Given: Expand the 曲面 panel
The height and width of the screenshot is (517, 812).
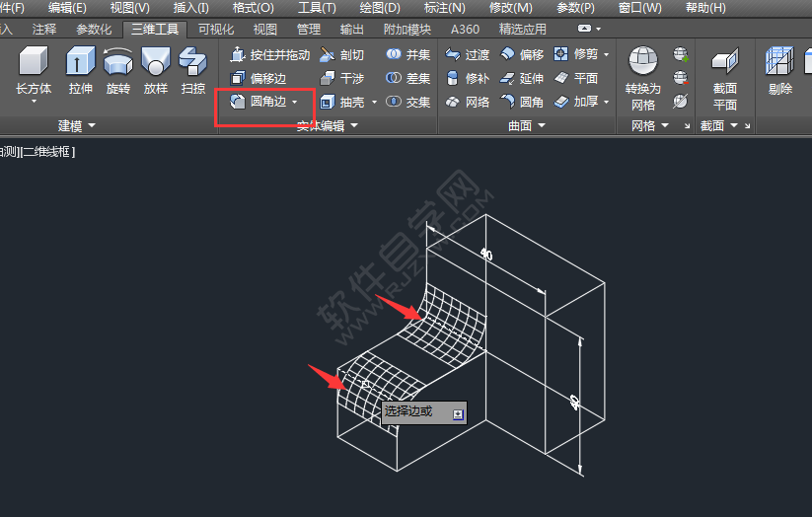Looking at the screenshot, I should pyautogui.click(x=527, y=125).
